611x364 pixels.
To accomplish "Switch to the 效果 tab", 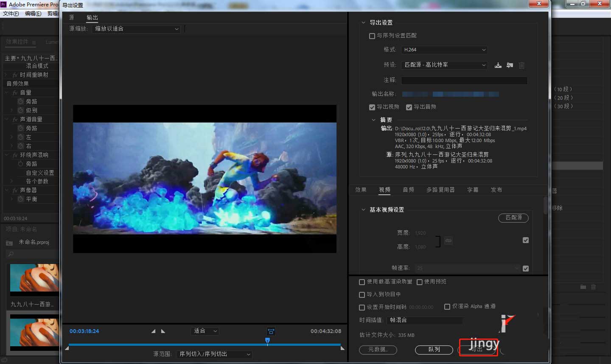I will click(361, 190).
